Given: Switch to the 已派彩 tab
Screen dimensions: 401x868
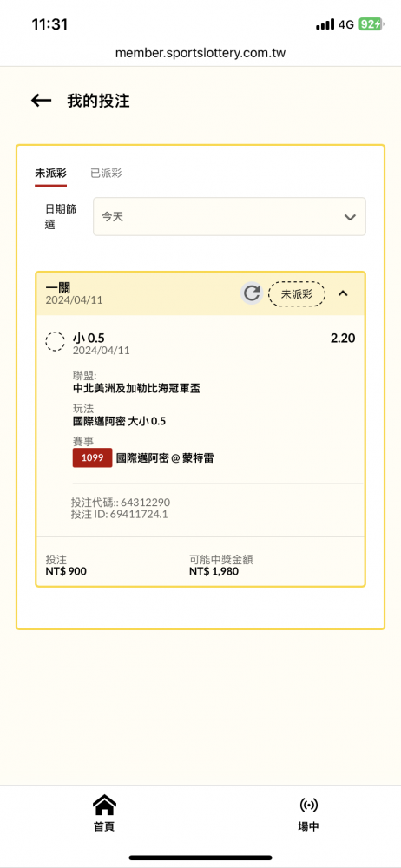Looking at the screenshot, I should [106, 174].
